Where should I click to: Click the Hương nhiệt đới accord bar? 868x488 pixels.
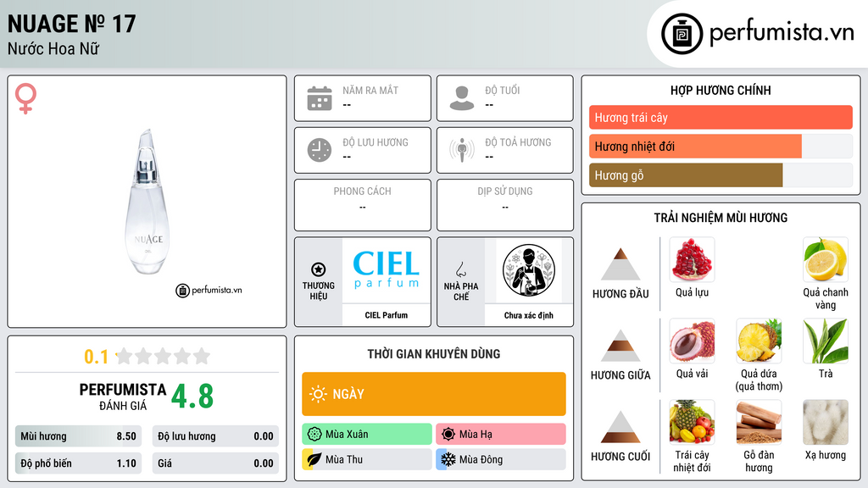point(721,146)
